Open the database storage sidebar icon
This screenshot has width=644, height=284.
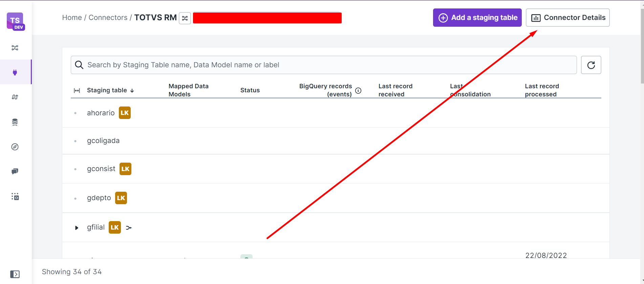click(x=15, y=122)
